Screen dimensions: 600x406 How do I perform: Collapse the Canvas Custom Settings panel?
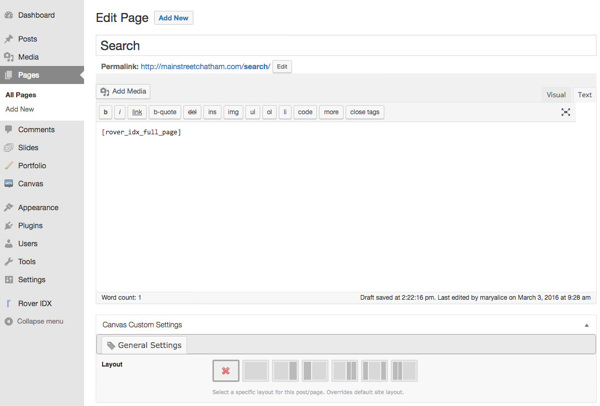586,325
